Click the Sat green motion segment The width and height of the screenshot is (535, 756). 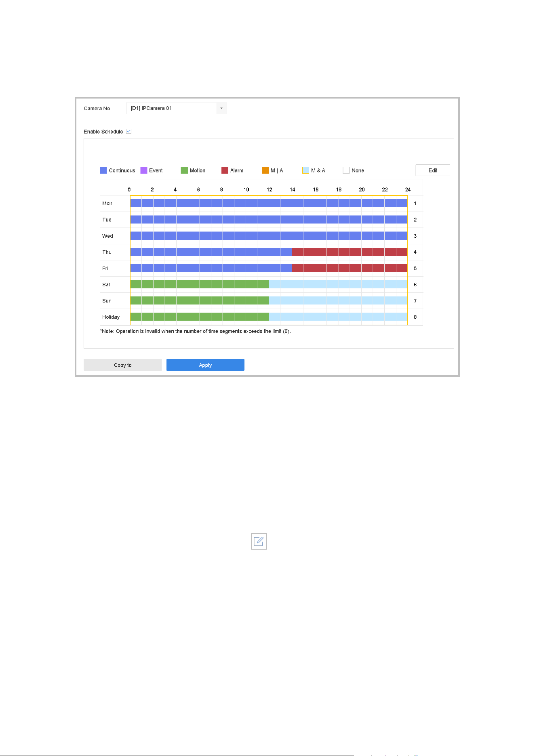tap(199, 284)
